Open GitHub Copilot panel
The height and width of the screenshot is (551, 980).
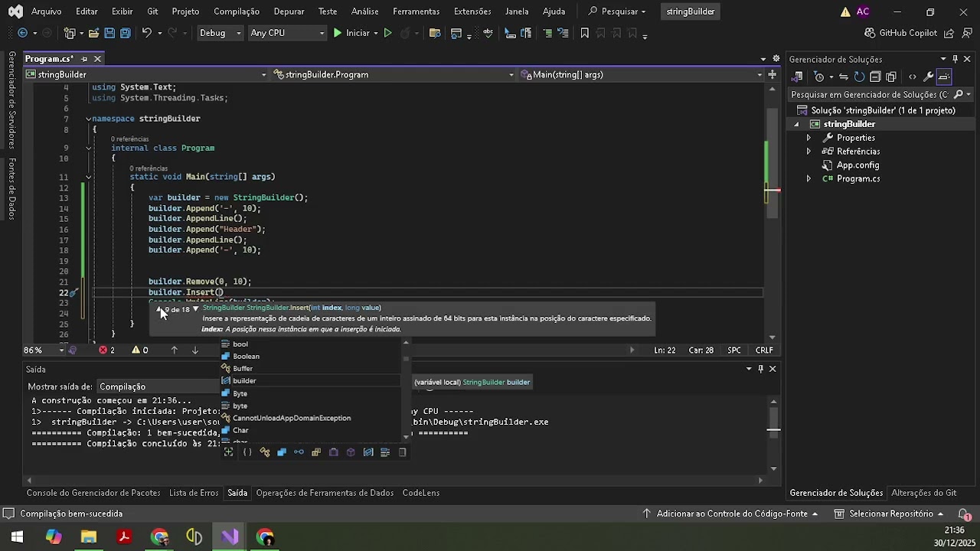[x=900, y=33]
